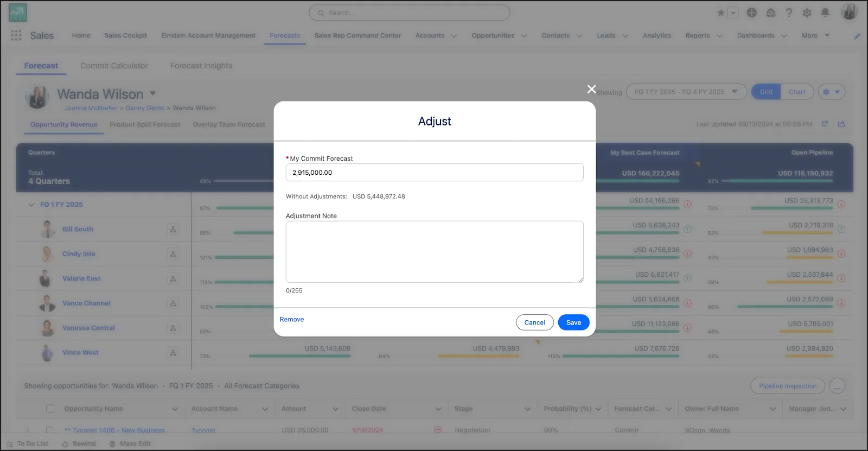Open the Analytics tab
This screenshot has width=868, height=451.
[x=657, y=35]
